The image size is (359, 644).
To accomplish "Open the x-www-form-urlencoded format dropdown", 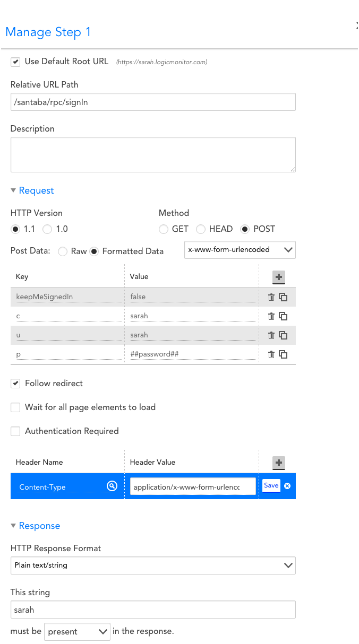I will point(240,250).
